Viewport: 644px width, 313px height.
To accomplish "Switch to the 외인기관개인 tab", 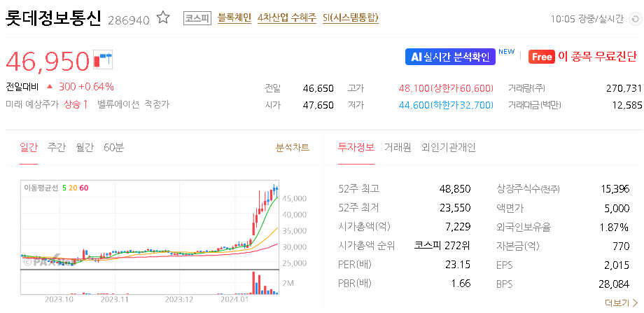I will (x=449, y=148).
